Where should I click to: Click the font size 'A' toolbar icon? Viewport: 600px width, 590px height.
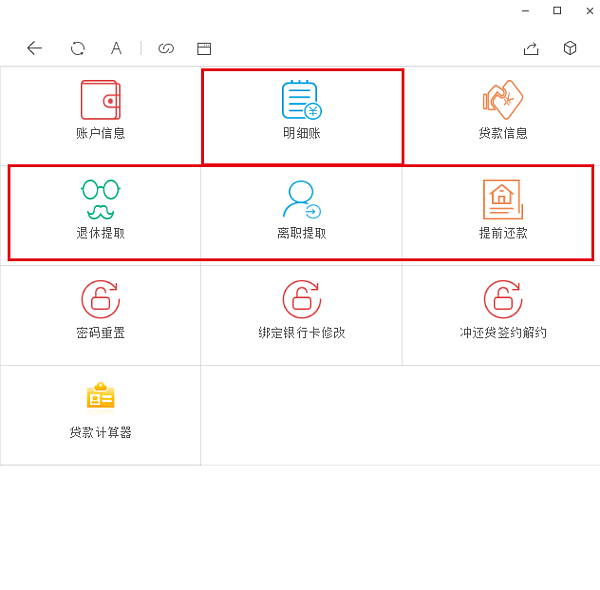click(116, 48)
